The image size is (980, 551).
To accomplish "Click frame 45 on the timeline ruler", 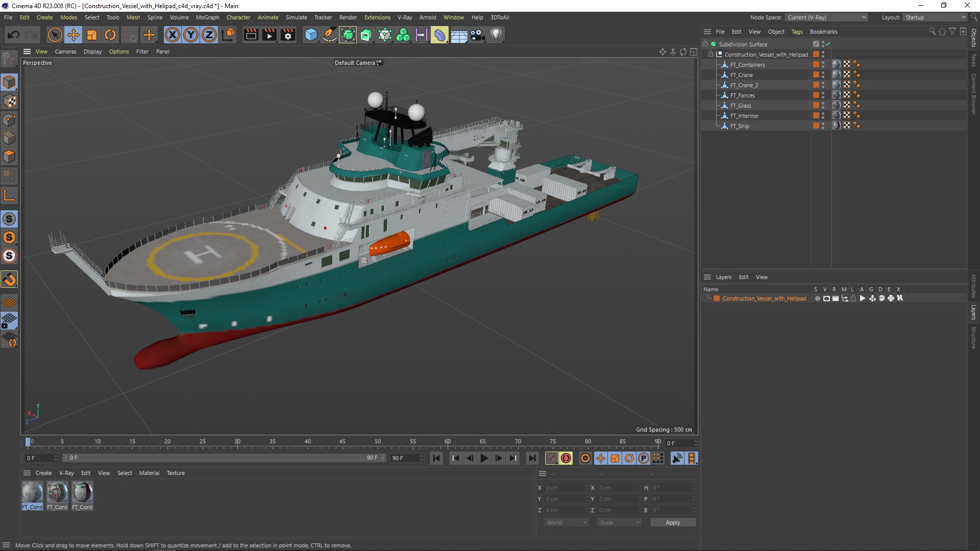I will tap(342, 442).
